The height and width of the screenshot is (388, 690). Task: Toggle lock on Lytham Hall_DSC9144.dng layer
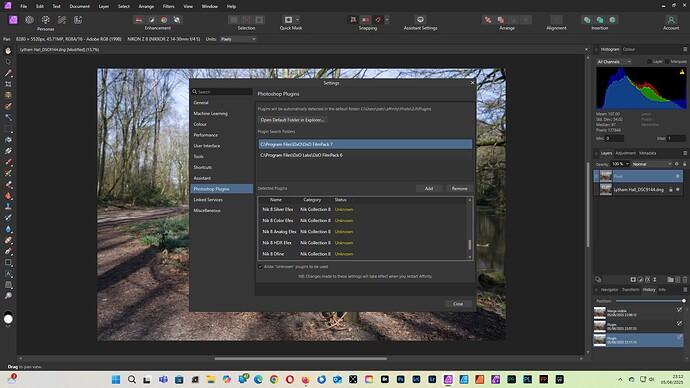coord(671,190)
